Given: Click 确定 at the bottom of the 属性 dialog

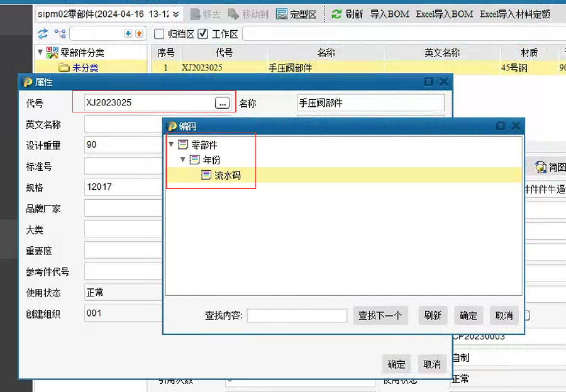Looking at the screenshot, I should pyautogui.click(x=396, y=364).
